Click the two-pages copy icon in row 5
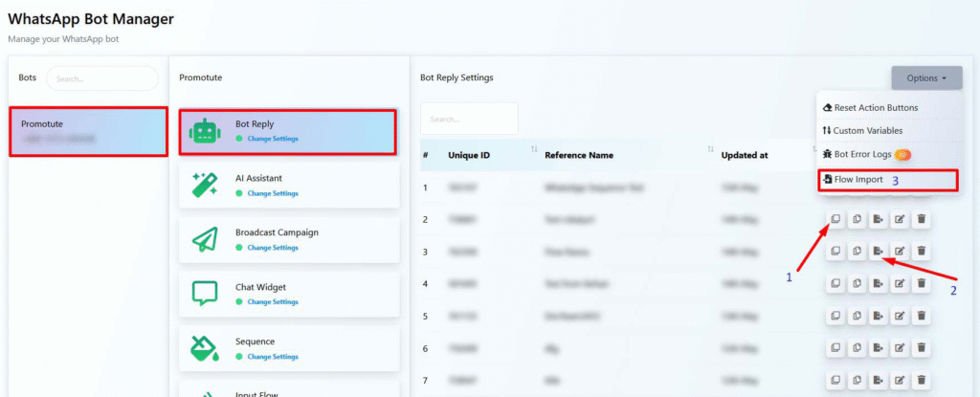Viewport: 980px width, 397px height. coord(857,316)
